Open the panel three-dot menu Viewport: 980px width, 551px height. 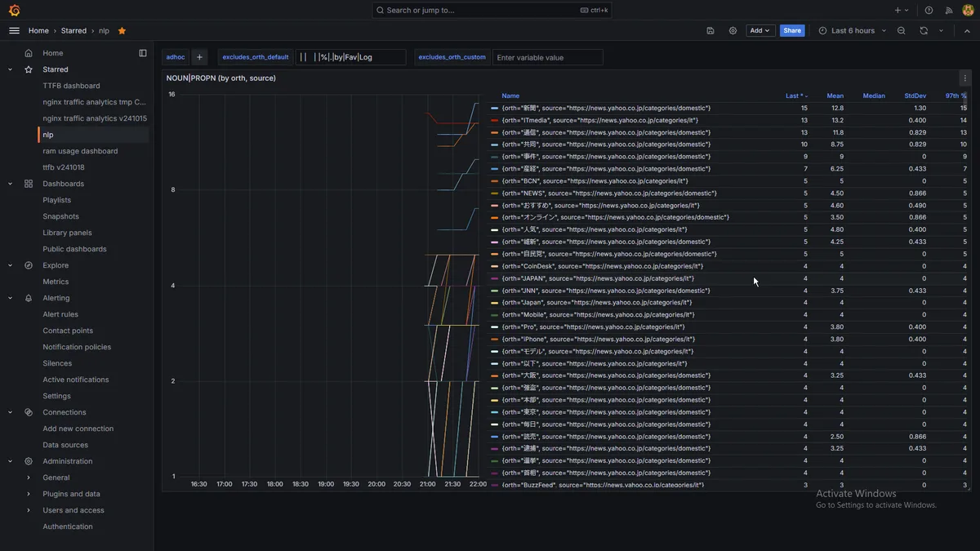point(964,78)
